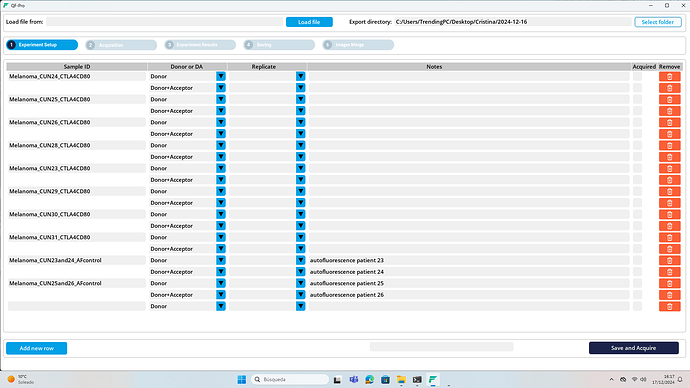This screenshot has width=690, height=388.
Task: Remove Donor+Acceptor row under Melanoma_CUN26_CTLA4CD80
Action: (x=669, y=134)
